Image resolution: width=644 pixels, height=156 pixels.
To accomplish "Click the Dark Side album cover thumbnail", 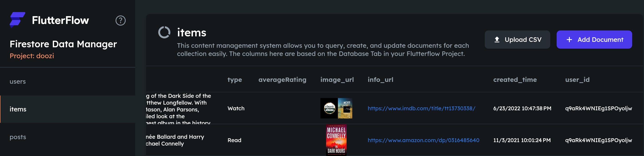I will (x=345, y=108).
